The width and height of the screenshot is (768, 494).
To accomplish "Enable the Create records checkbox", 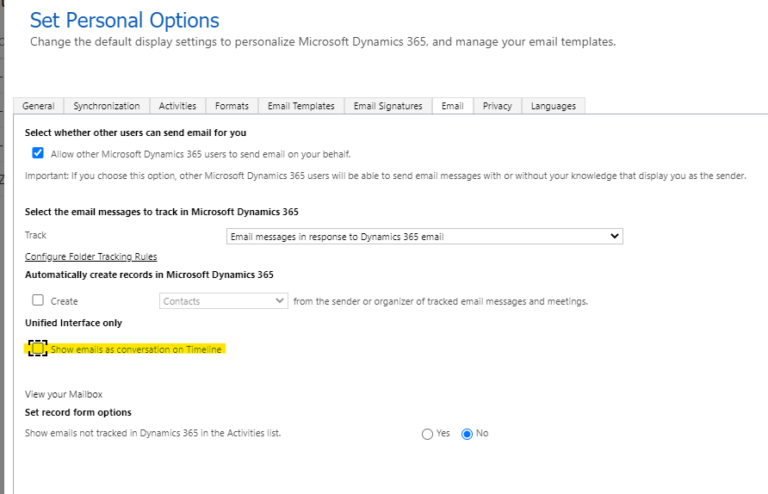I will point(38,300).
